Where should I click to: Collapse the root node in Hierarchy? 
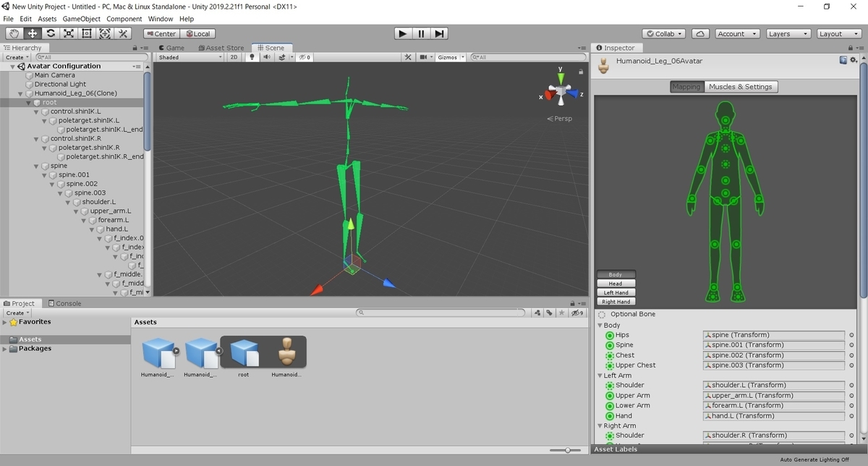28,103
